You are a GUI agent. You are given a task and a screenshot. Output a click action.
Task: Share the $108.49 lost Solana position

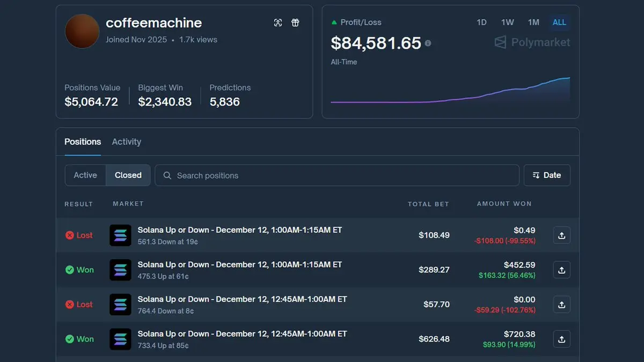tap(561, 235)
